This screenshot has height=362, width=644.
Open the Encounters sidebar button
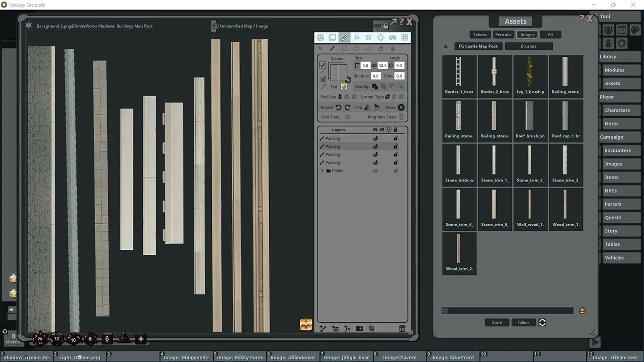(x=617, y=150)
